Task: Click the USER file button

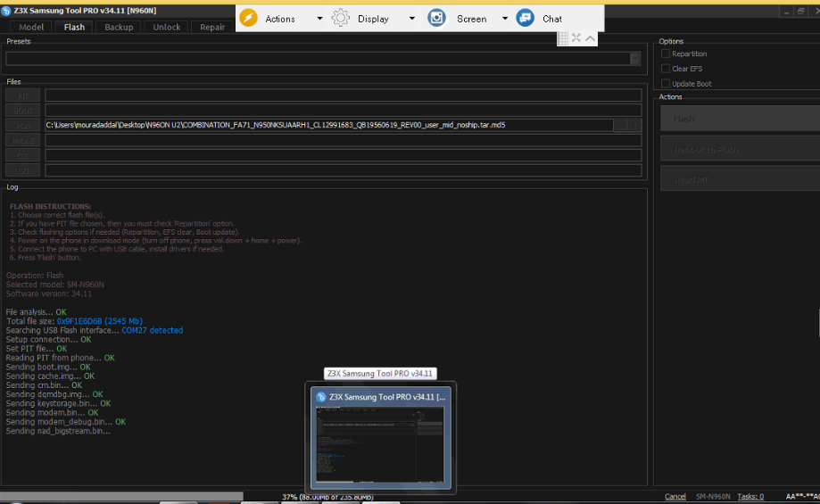Action: tap(23, 170)
